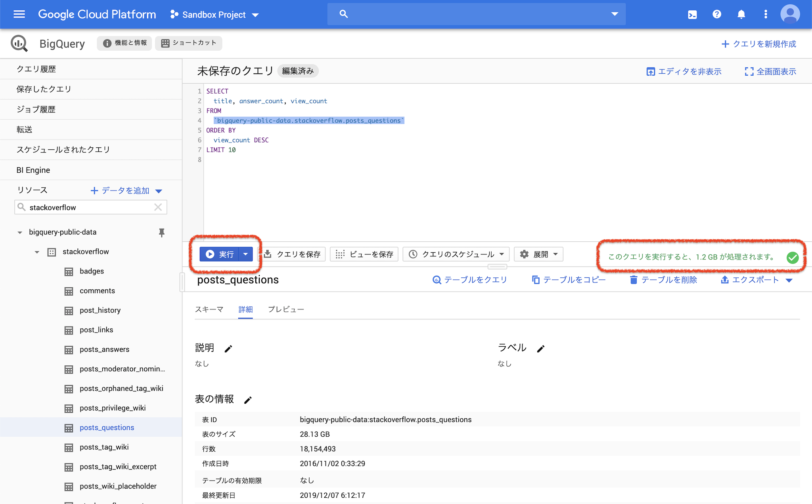Clear the stackoverflow resource search

(158, 207)
